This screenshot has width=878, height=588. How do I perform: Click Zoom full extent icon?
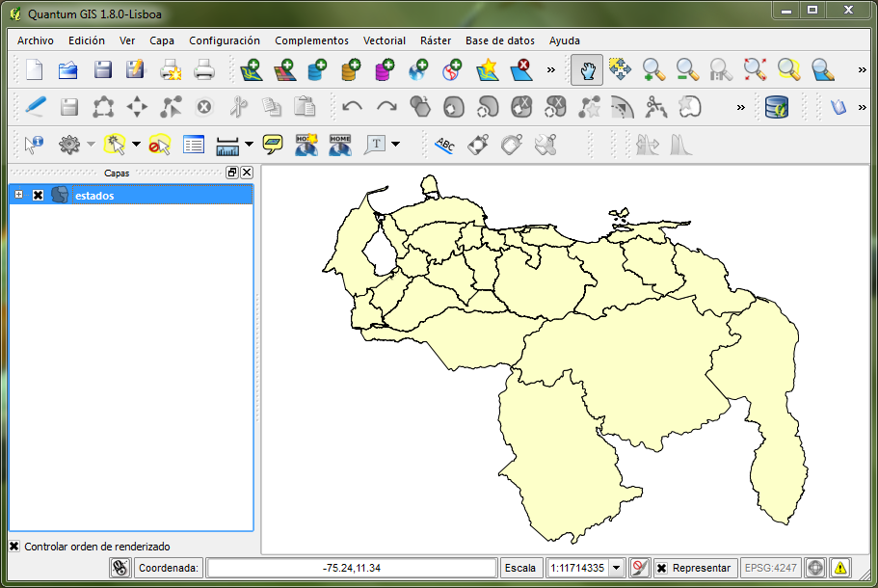click(x=755, y=70)
